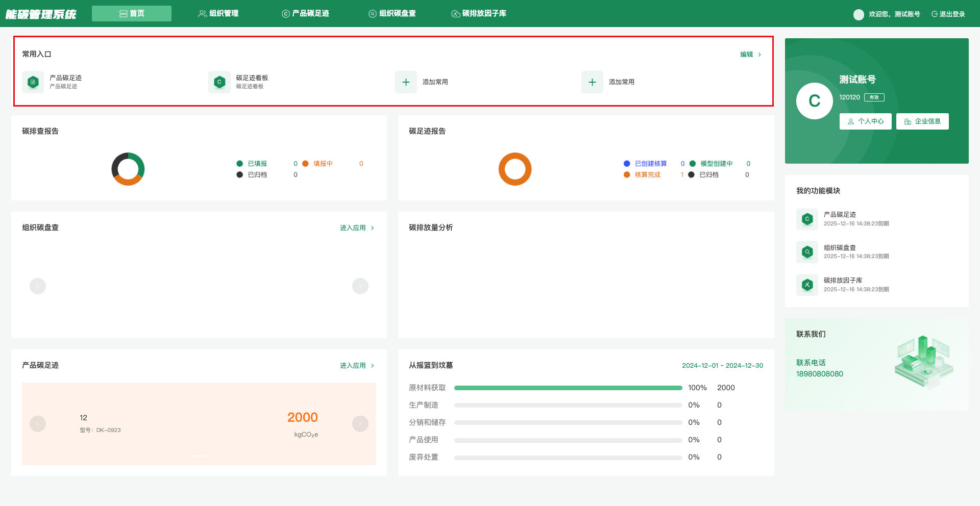Viewport: 980px width, 506px height.
Task: Open 碳排放因子库 in top navigation
Action: click(x=479, y=14)
